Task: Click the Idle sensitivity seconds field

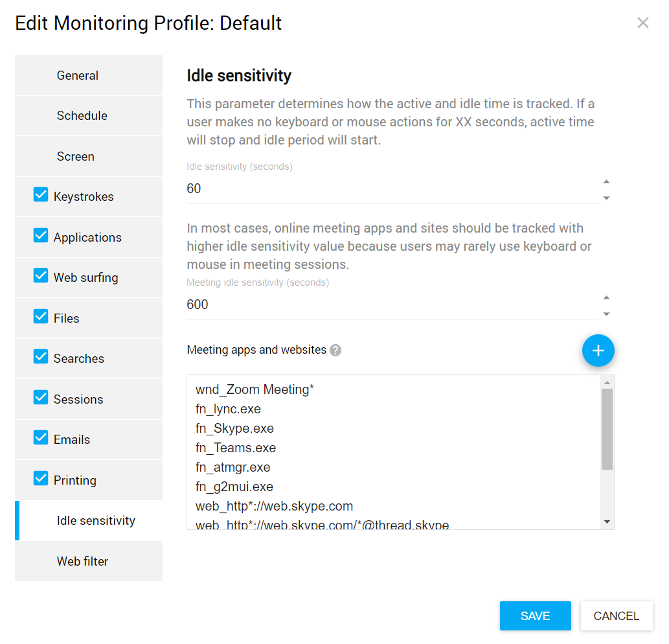Action: click(389, 189)
